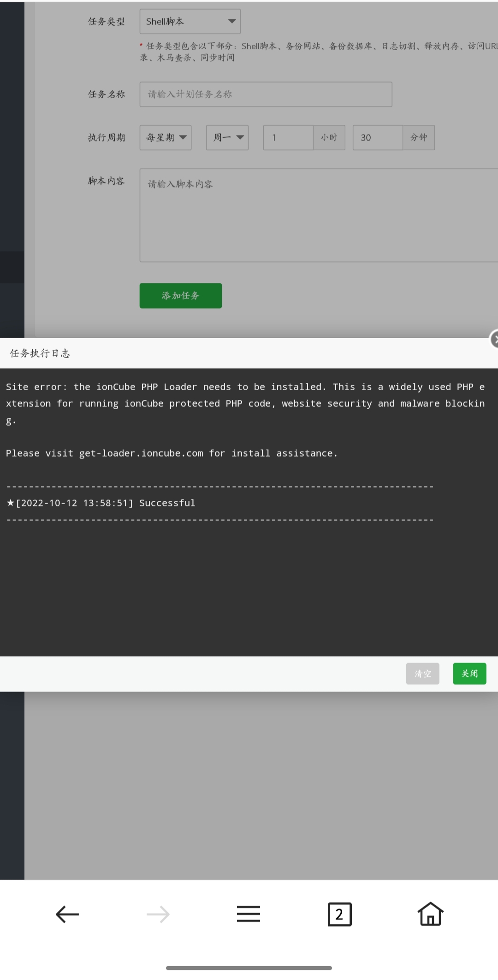Click the grey 清空 clear log button

point(423,674)
